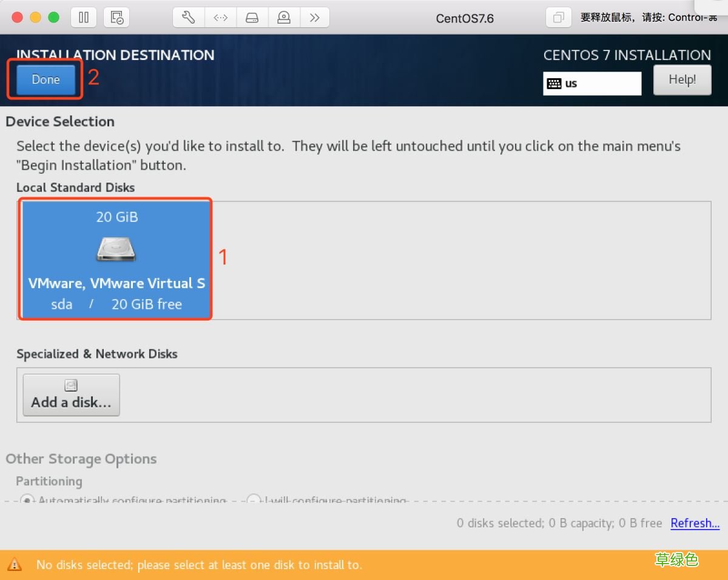Click the CentOS7.6 title in the window bar

click(465, 18)
